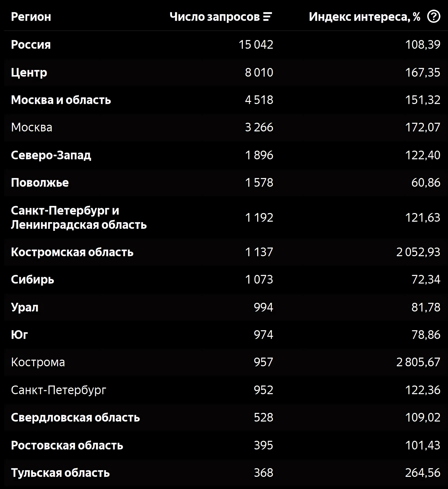
Task: Click the Индекс интереса, % column header
Action: pyautogui.click(x=364, y=17)
